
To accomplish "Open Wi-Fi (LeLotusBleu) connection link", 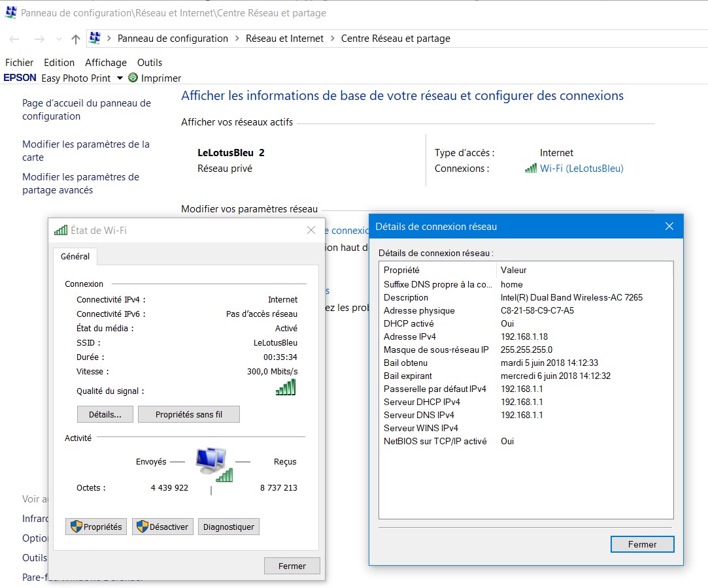I will point(582,169).
